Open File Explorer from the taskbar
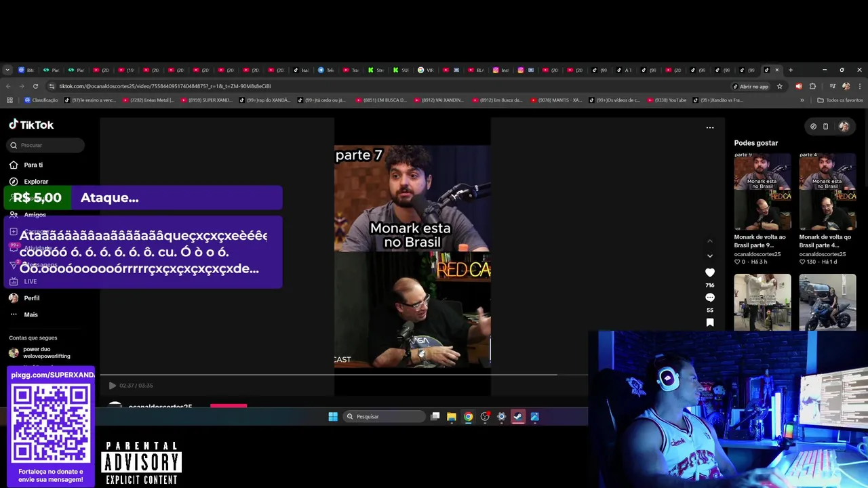 point(451,417)
